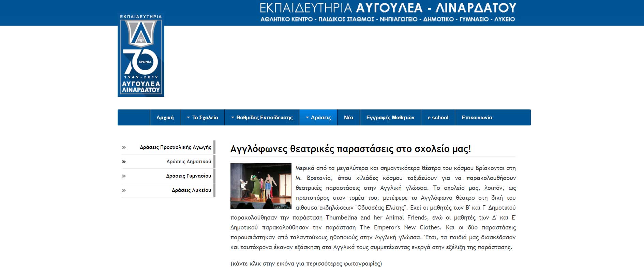Go to Αρχική home page
The width and height of the screenshot is (644, 271).
pos(165,118)
